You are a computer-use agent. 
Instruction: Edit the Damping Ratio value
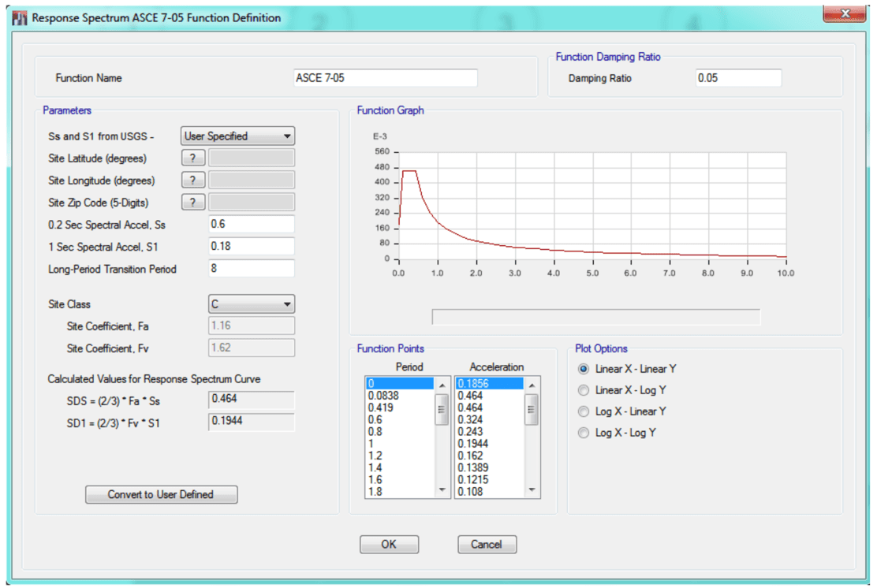737,77
